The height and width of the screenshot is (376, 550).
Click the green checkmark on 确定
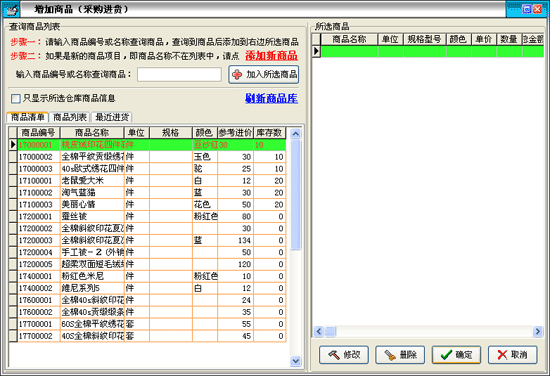(447, 355)
